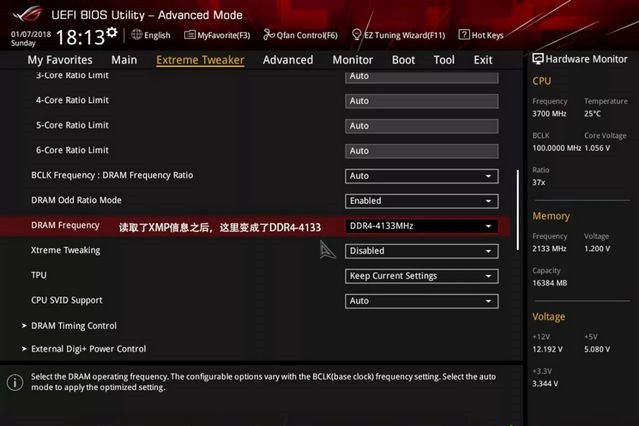The width and height of the screenshot is (639, 426).
Task: Select the DRAM Frequency label
Action: pyautogui.click(x=65, y=225)
